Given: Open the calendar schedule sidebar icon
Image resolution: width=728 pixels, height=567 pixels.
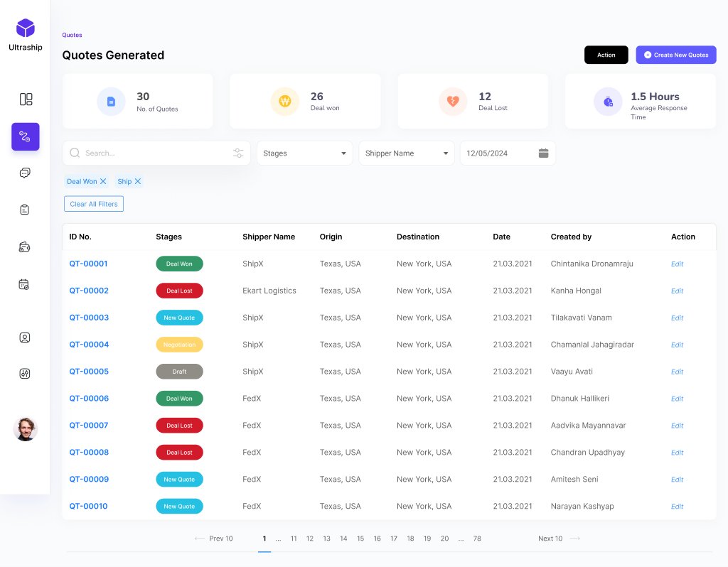Looking at the screenshot, I should [x=24, y=284].
